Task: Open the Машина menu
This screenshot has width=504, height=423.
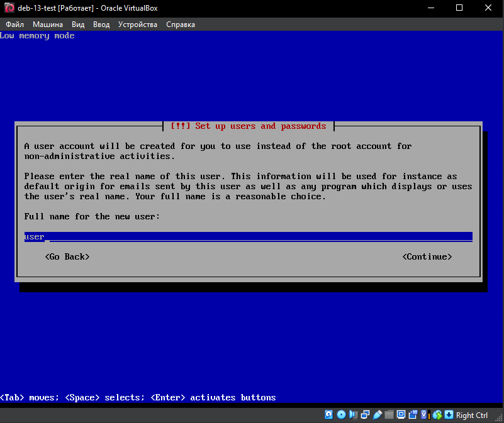Action: click(48, 25)
